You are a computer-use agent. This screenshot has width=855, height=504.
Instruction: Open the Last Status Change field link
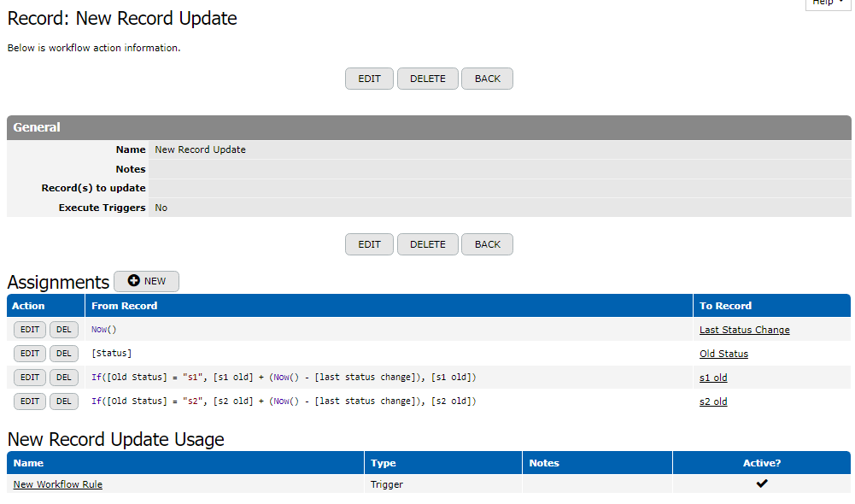click(744, 330)
